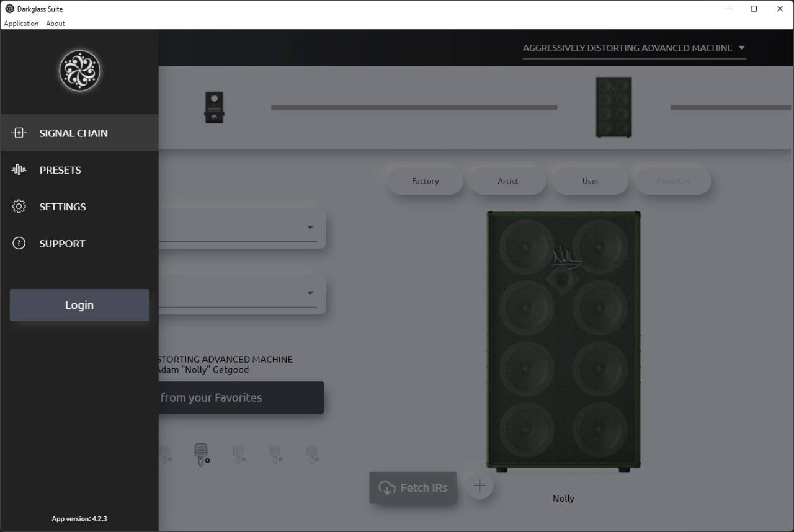Expand the Aggressively Distorting Advanced Machine device dropdown
This screenshot has height=532, width=794.
(634, 48)
